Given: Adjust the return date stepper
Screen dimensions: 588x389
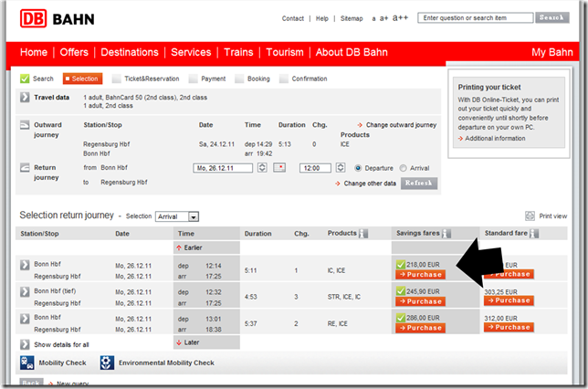Looking at the screenshot, I should pos(262,167).
